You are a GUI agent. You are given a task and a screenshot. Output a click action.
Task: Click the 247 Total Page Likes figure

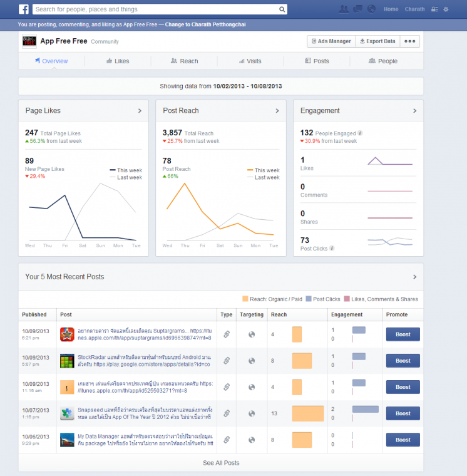pos(31,133)
